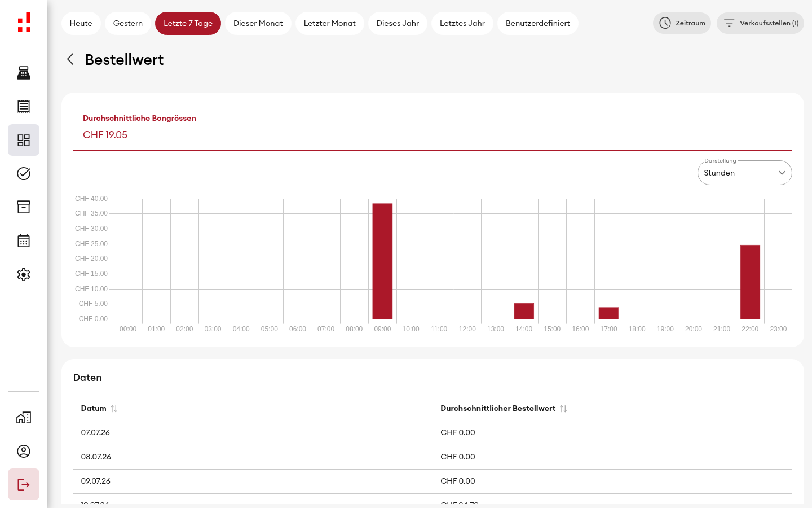Open the Verkaufsstellen (1) filter
The height and width of the screenshot is (508, 812).
point(760,23)
